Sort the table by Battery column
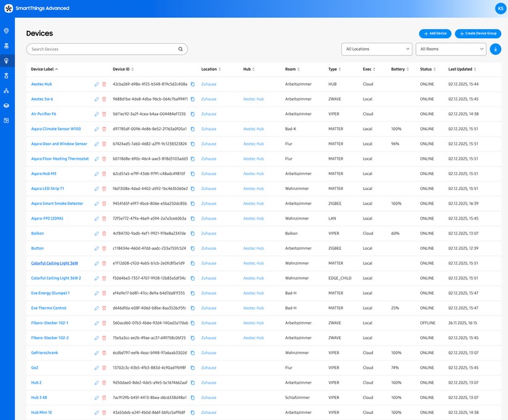This screenshot has width=508, height=420. [x=408, y=68]
